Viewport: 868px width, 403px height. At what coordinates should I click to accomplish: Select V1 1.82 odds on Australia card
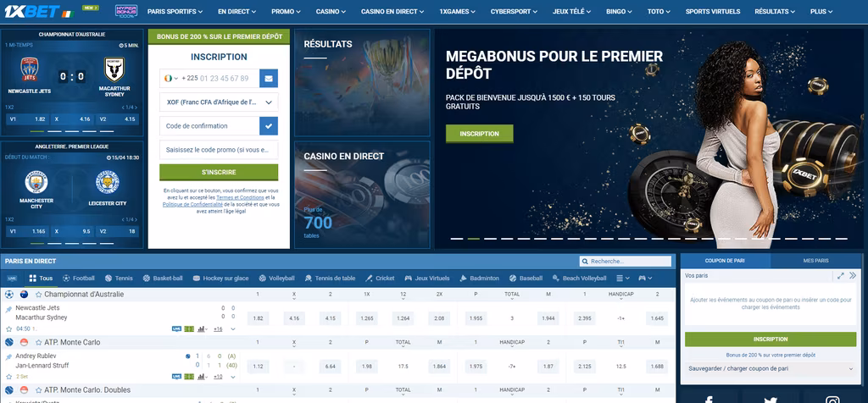[x=27, y=119]
